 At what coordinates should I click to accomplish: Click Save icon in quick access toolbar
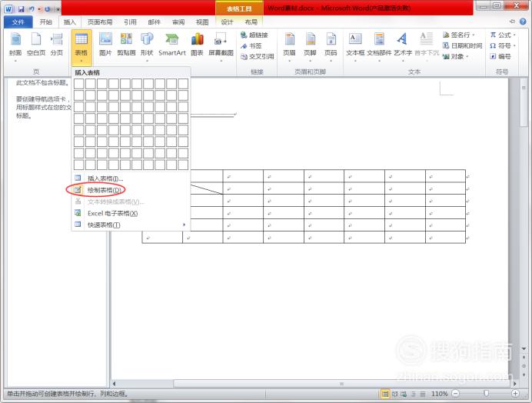[21, 9]
